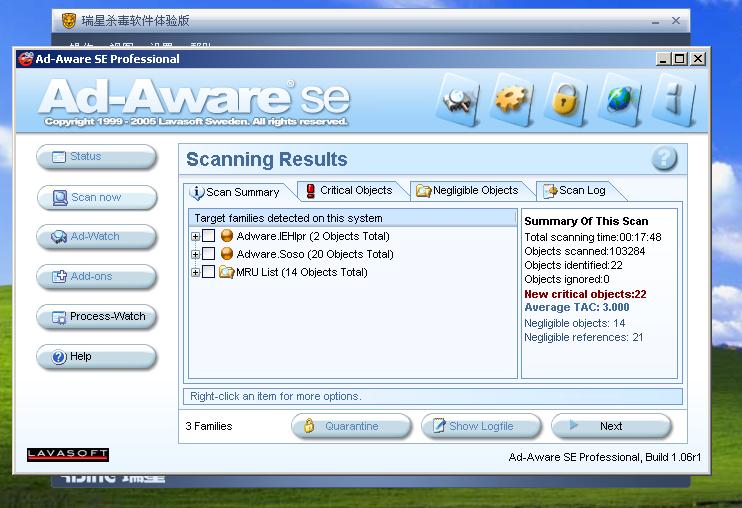The height and width of the screenshot is (508, 742).
Task: Click 'New critical objects:22' text
Action: point(585,294)
